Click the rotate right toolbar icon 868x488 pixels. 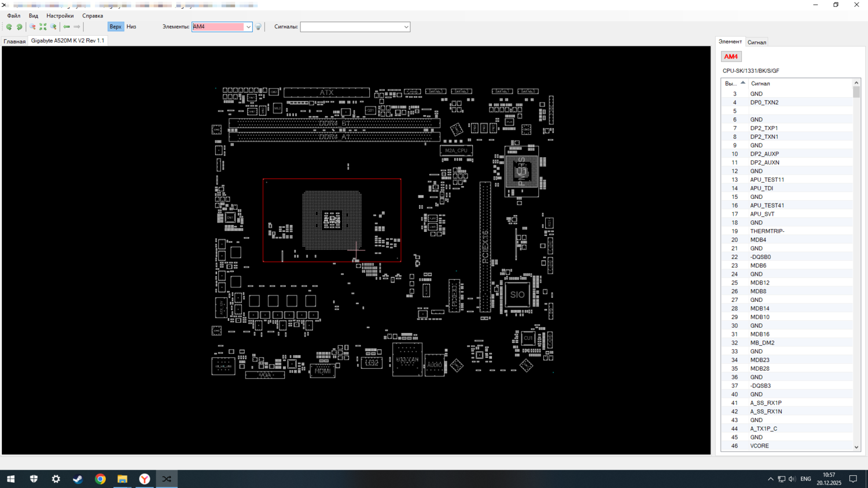[x=20, y=27]
